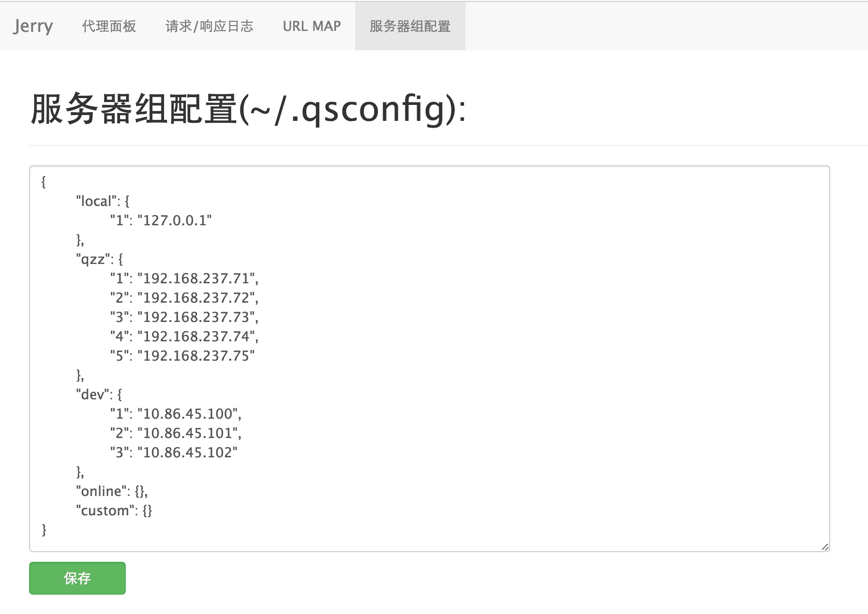Click the "10.86.45.102" entry

click(x=187, y=453)
